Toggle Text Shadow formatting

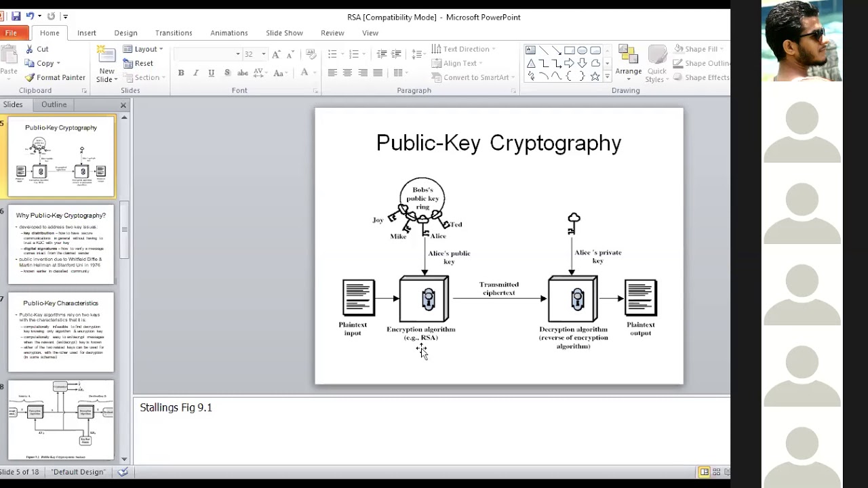pos(227,73)
